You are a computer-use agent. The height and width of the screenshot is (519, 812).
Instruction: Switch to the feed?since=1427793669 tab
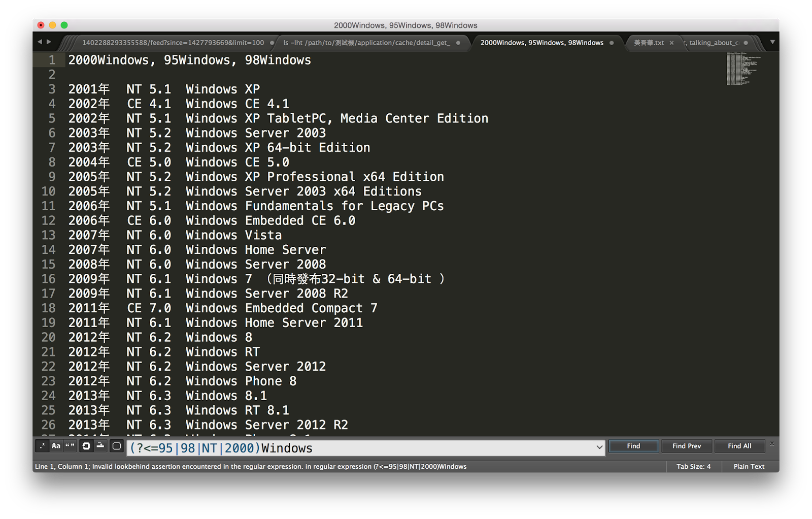click(x=173, y=43)
